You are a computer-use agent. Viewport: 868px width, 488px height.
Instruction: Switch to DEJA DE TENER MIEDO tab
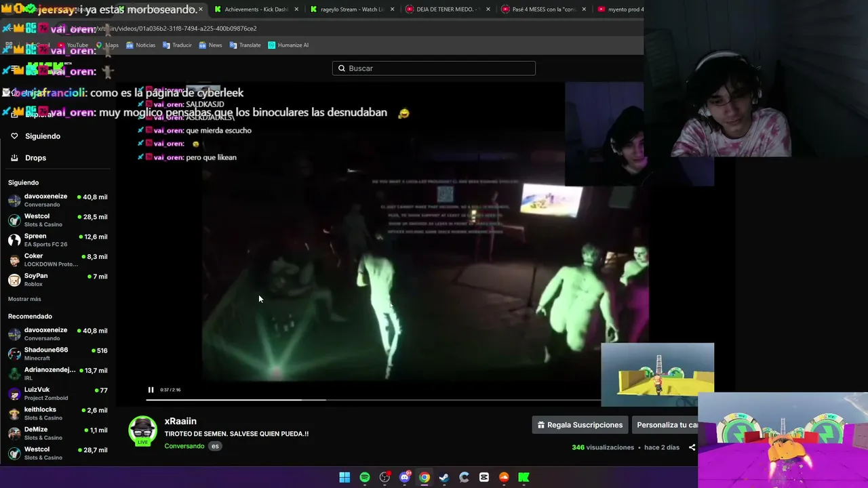[x=448, y=9]
